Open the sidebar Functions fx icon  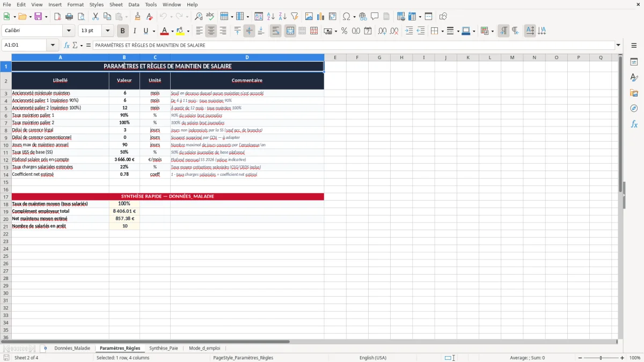634,124
